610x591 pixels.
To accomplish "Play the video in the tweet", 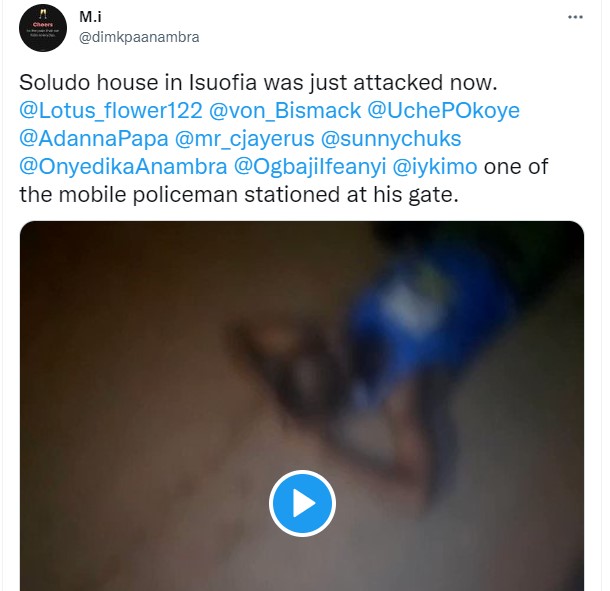I will pyautogui.click(x=301, y=502).
